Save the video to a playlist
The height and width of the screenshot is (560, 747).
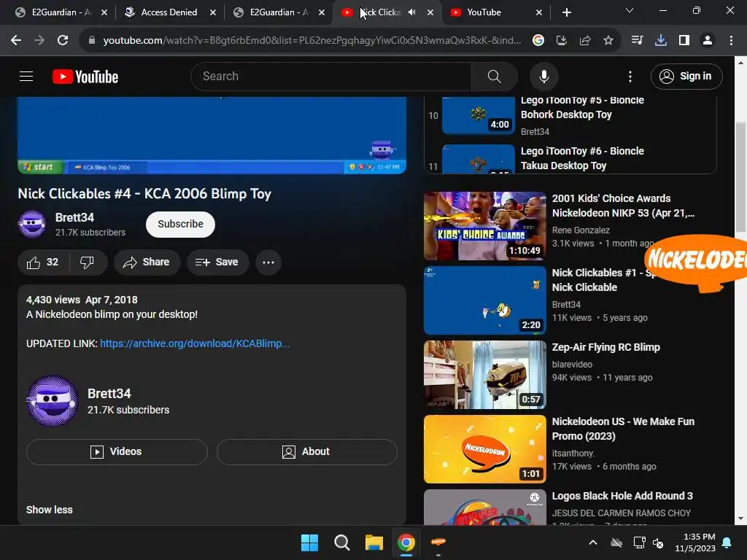(217, 262)
